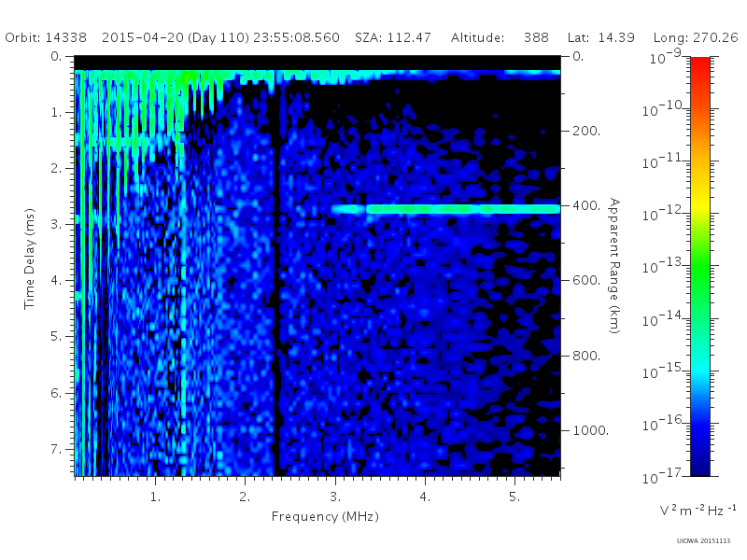Click the colorbar units 'V² m⁻² Hz⁻¹' label
This screenshot has height=560, width=747.
click(698, 510)
